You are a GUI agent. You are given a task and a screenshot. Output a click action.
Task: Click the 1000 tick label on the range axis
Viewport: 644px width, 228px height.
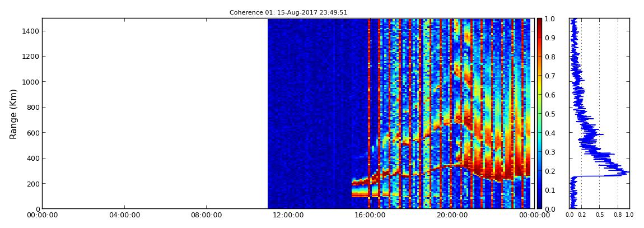coord(30,82)
